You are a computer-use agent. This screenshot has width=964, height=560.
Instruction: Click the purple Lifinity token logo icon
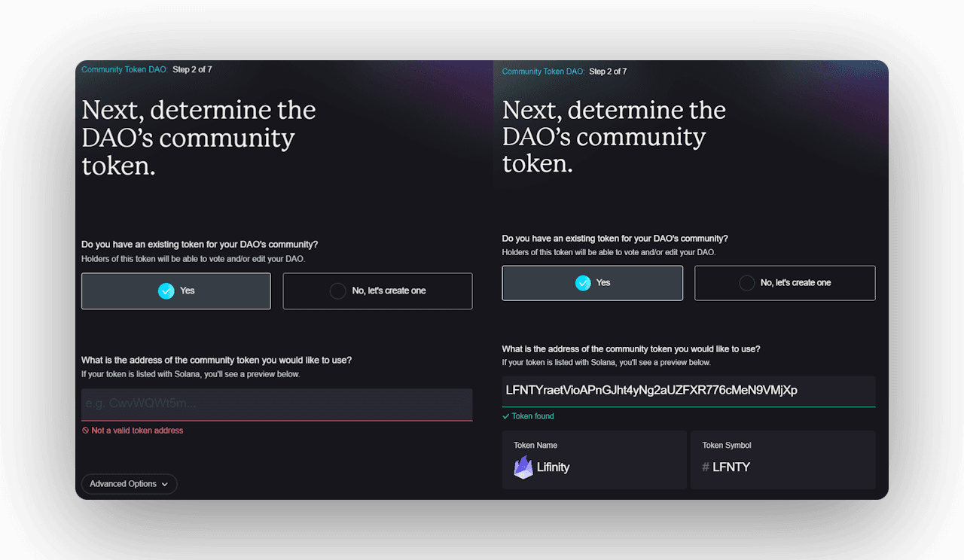click(x=523, y=467)
